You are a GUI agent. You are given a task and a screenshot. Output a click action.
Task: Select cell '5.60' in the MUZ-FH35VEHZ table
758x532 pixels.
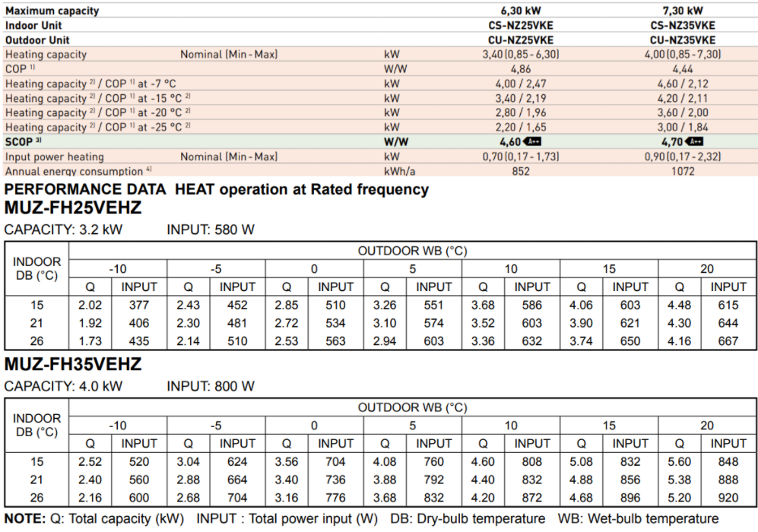click(679, 462)
